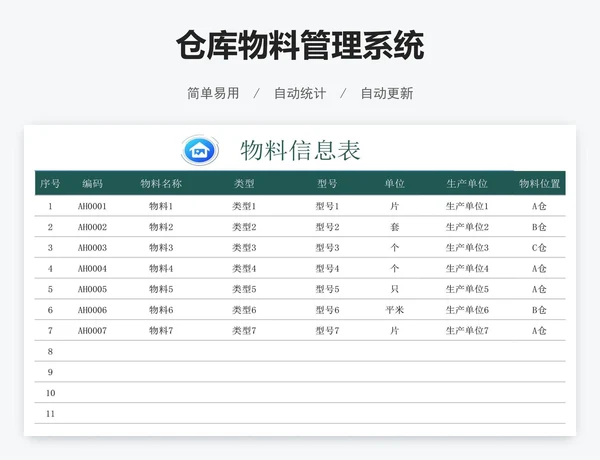Select the 套 unit cell
This screenshot has height=460, width=600.
click(395, 227)
